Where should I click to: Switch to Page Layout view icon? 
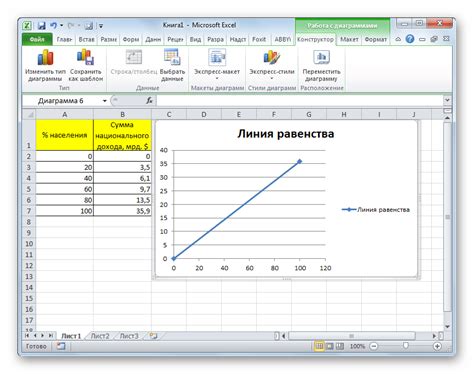click(x=330, y=346)
